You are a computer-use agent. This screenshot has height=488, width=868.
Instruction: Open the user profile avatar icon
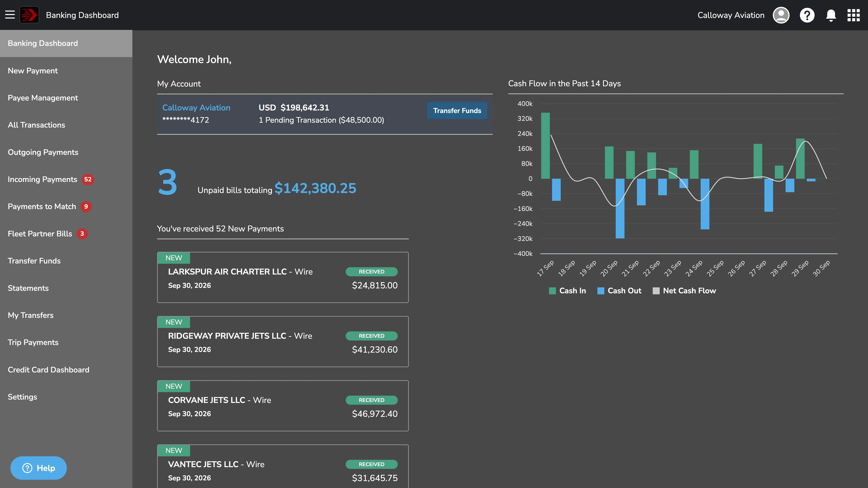coord(781,15)
